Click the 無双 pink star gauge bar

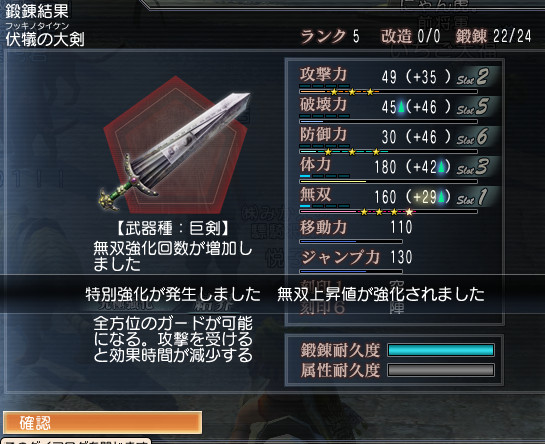click(389, 211)
